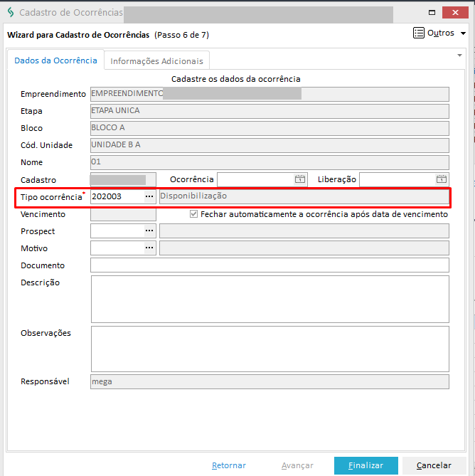Switch to Dados da Ocorrência tab
475x476 pixels.
55,60
